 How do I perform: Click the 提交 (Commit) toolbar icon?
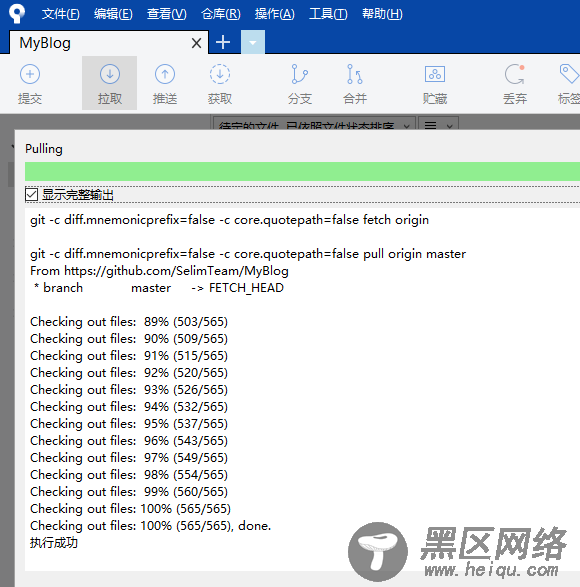[x=30, y=83]
